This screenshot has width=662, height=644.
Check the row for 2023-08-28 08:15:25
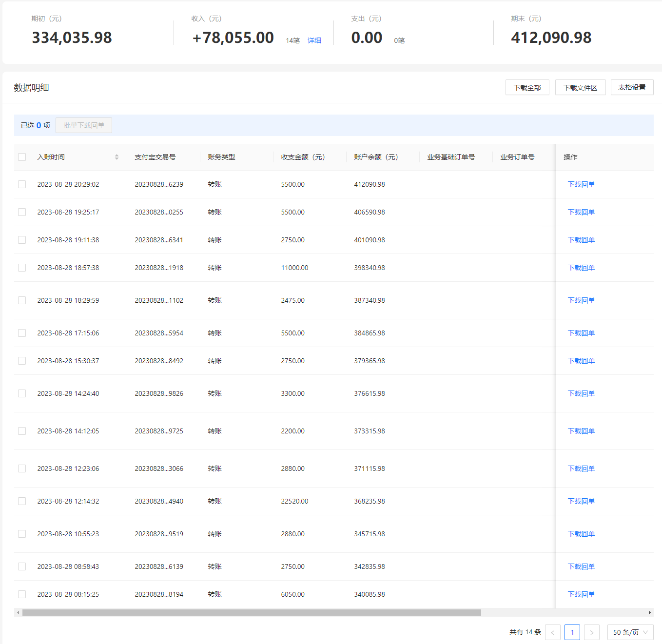tap(22, 594)
